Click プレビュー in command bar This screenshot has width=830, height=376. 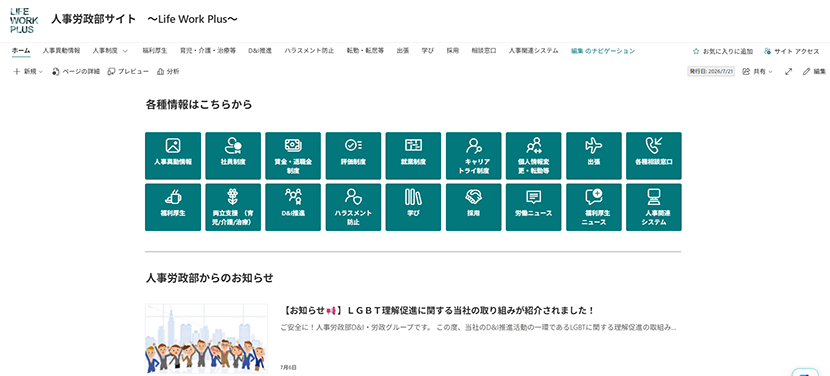coord(128,71)
